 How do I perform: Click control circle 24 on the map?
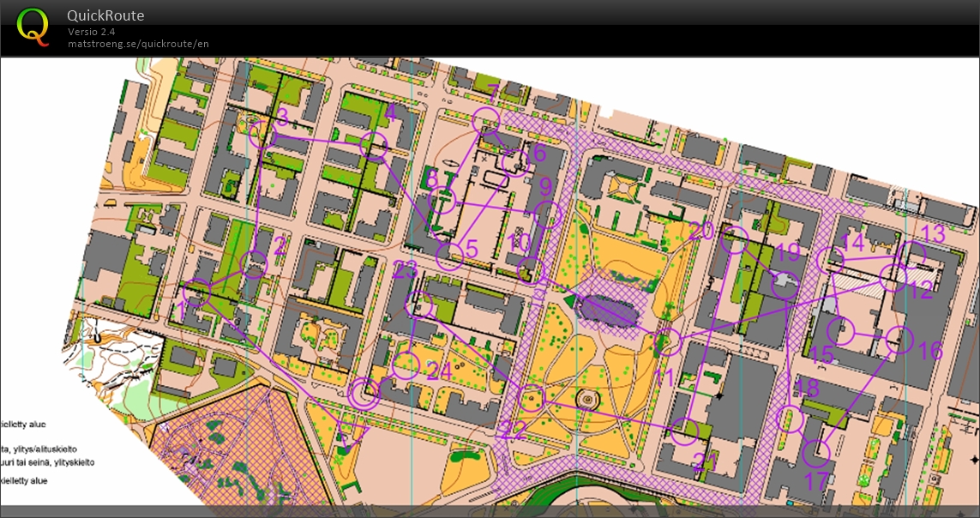pos(406,365)
